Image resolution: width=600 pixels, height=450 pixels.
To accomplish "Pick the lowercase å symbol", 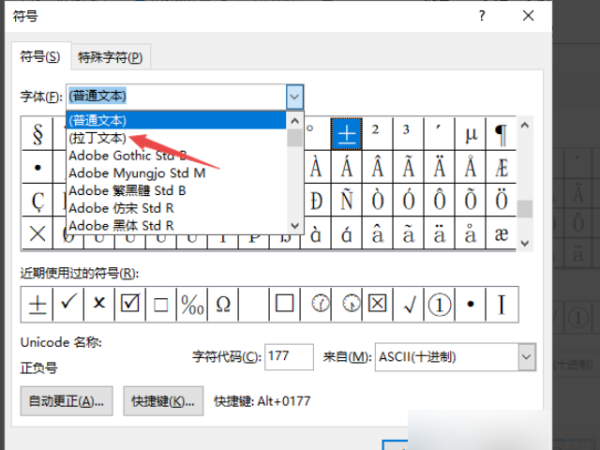I will coord(470,233).
